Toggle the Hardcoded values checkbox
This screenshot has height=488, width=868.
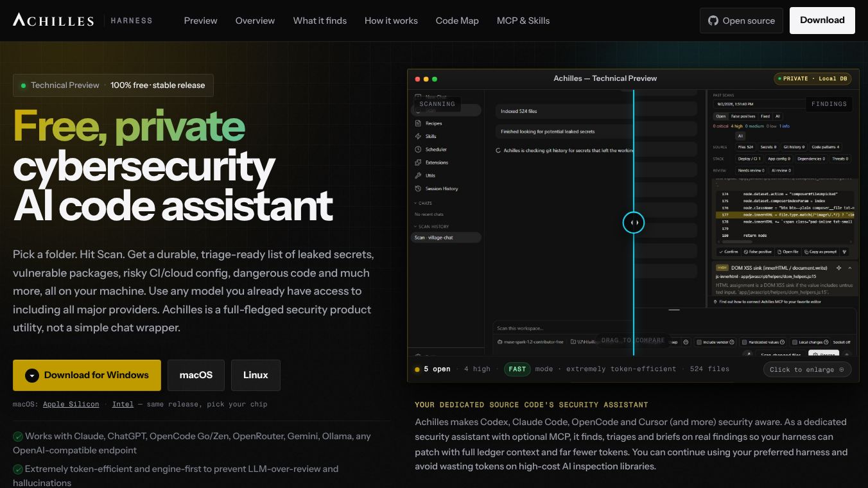click(x=744, y=342)
